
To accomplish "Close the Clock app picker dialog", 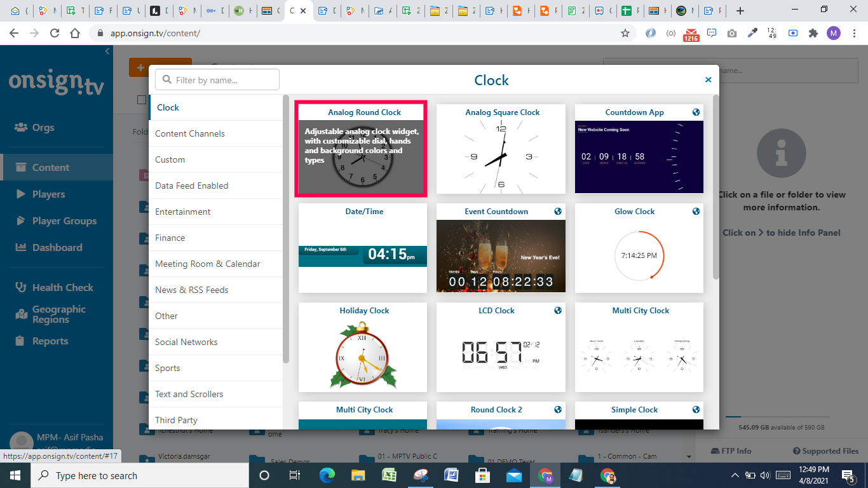I will [708, 80].
